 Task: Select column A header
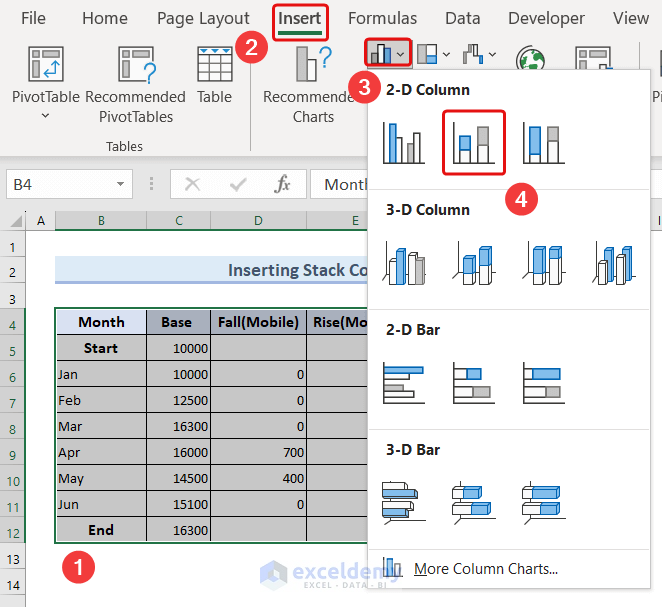tap(41, 220)
